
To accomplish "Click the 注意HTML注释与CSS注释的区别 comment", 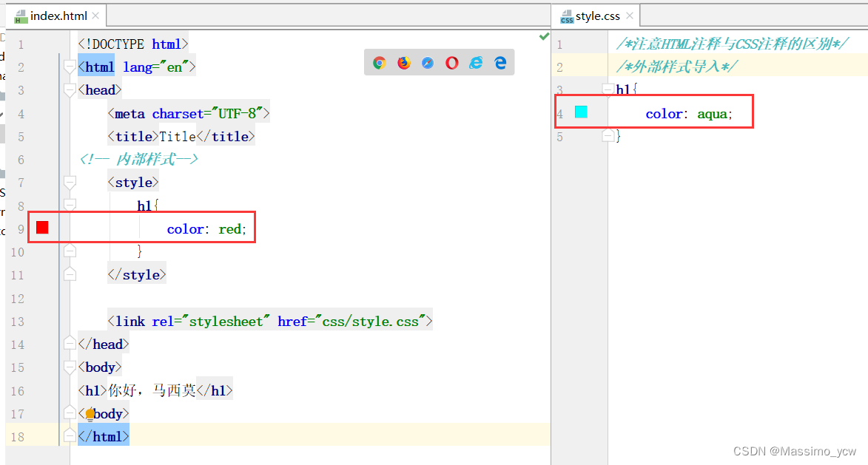I will pos(732,44).
